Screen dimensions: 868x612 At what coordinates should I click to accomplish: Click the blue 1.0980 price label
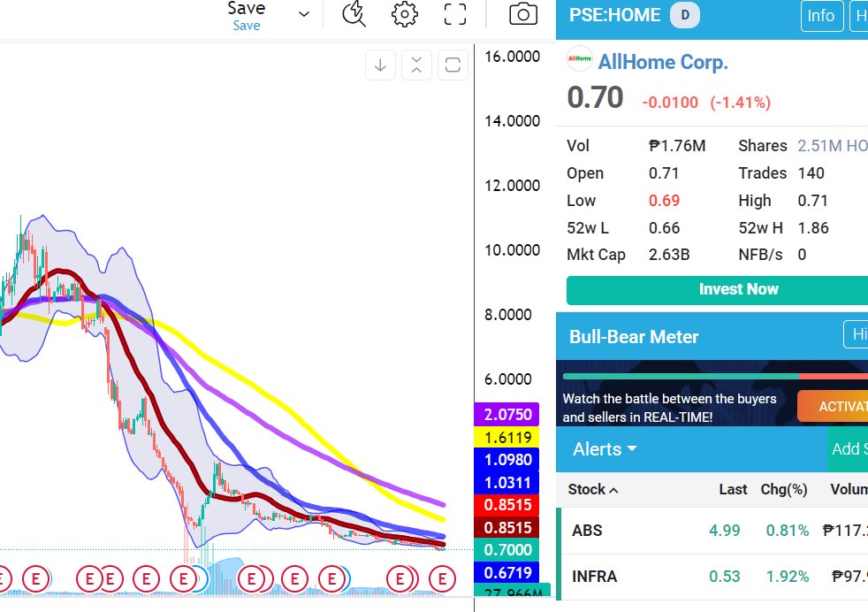tap(507, 460)
